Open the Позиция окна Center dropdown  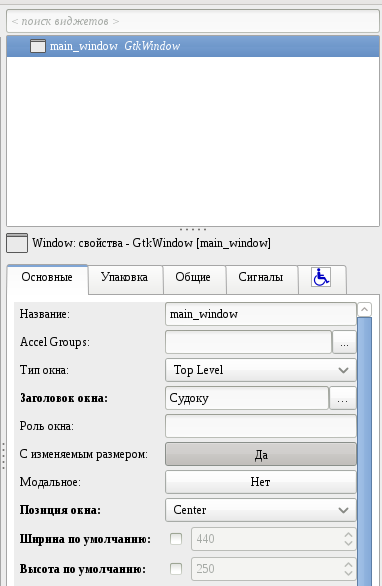261,510
